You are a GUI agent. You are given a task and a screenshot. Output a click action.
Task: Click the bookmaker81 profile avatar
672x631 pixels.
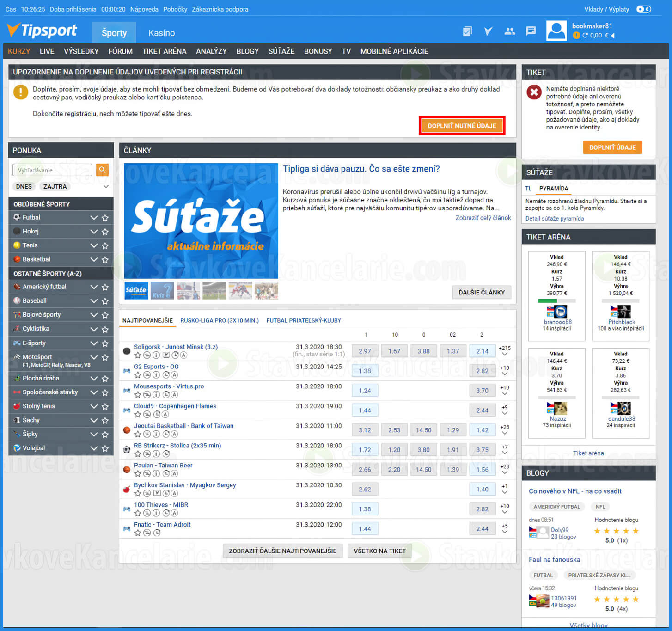pos(556,31)
